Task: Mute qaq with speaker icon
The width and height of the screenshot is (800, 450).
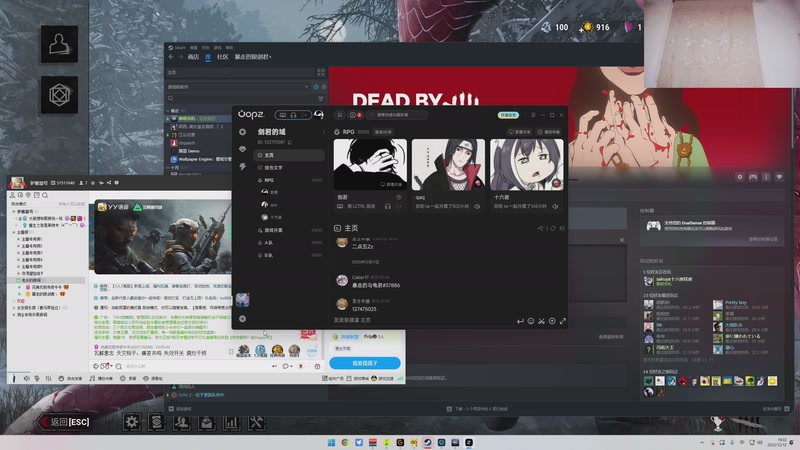Action: click(x=477, y=207)
